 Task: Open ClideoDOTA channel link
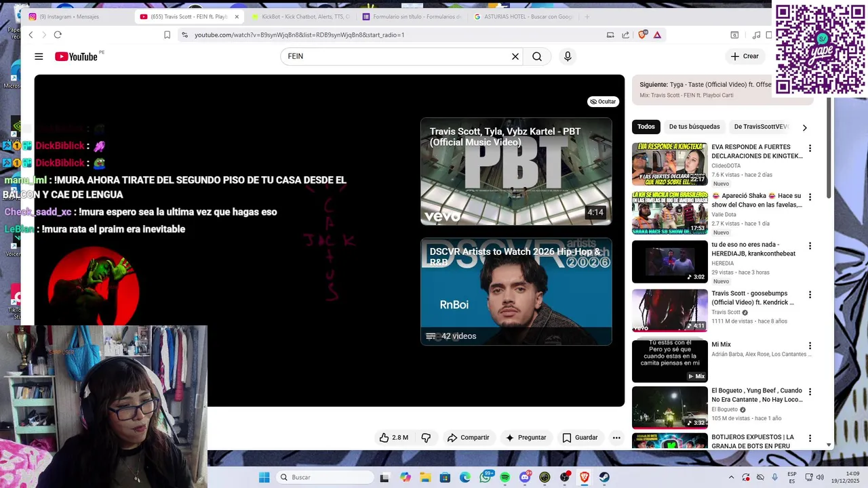tap(726, 166)
